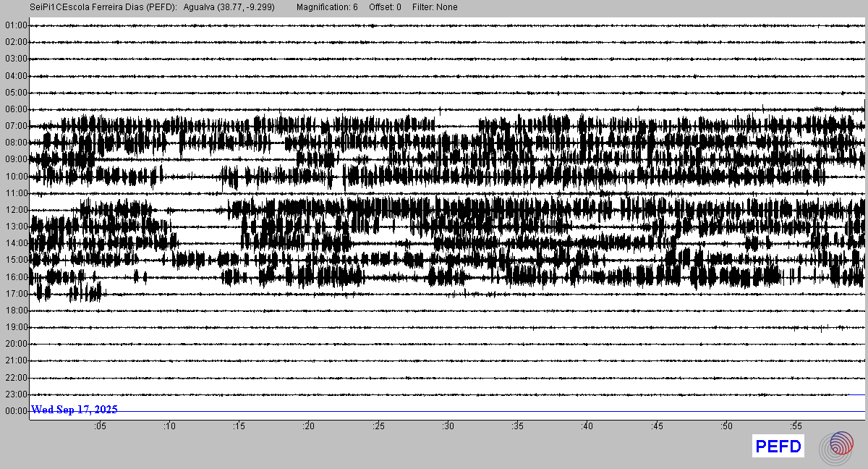Click the :30 minute axis marker
The height and width of the screenshot is (469, 868).
point(448,426)
